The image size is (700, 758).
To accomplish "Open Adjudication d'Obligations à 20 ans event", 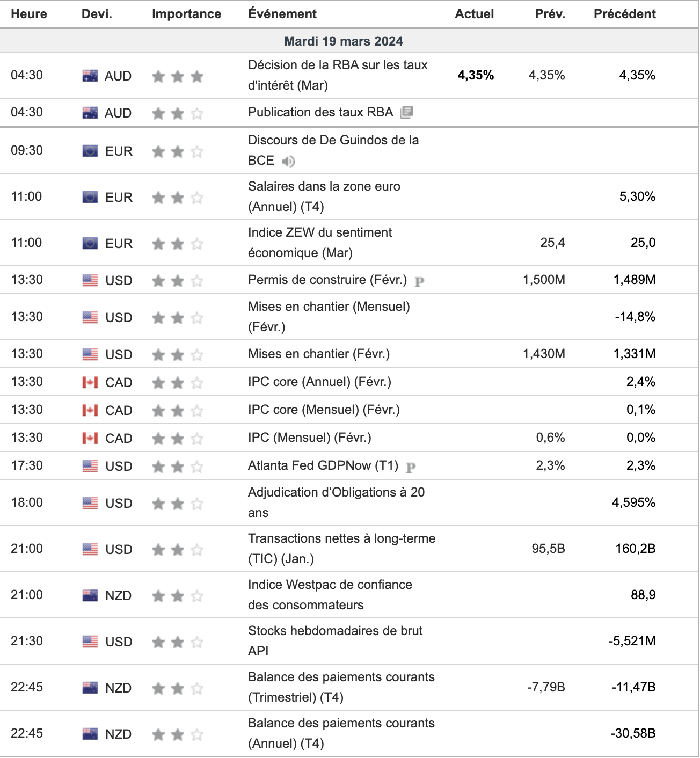I will (337, 502).
